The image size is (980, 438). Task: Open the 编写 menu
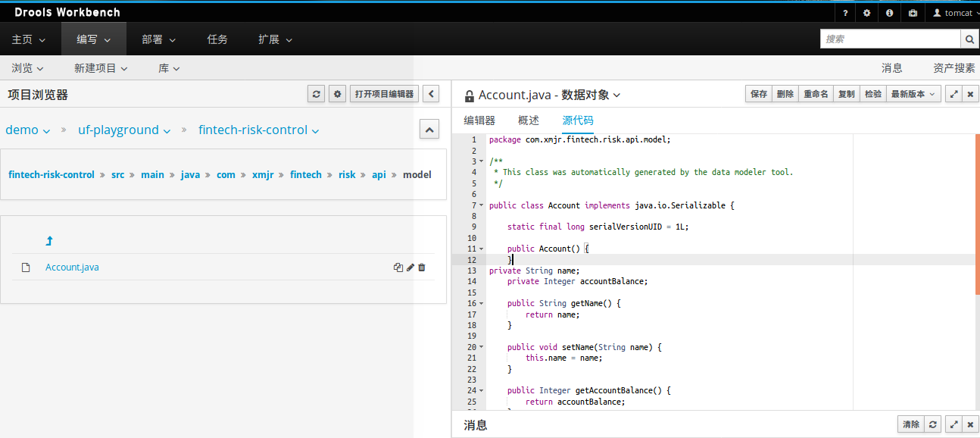[x=94, y=39]
